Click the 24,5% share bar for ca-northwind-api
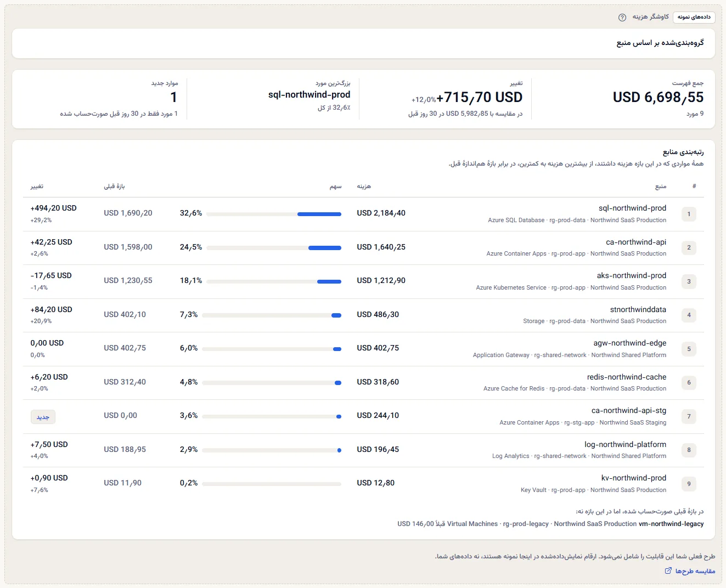726x588 pixels. 274,248
